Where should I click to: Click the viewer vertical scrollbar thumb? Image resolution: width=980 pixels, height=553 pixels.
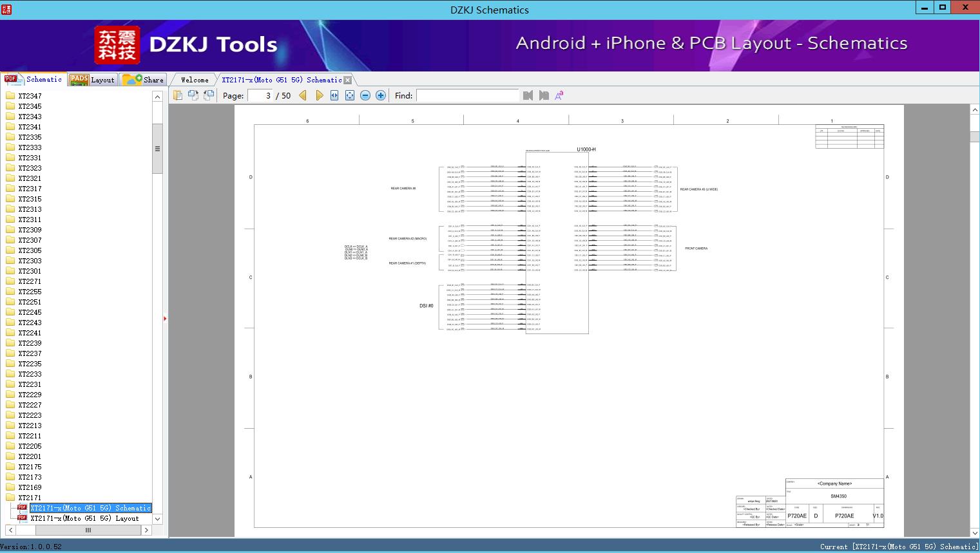pyautogui.click(x=975, y=137)
